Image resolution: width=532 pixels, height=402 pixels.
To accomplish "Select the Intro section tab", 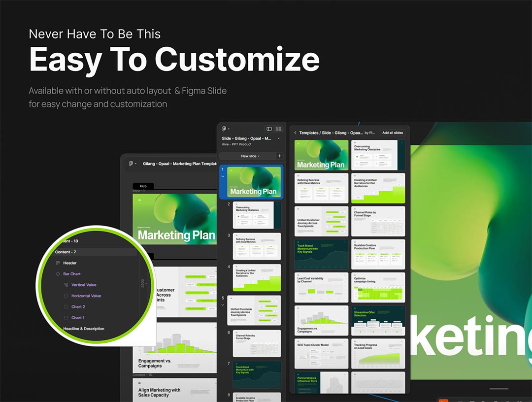I will tap(143, 186).
